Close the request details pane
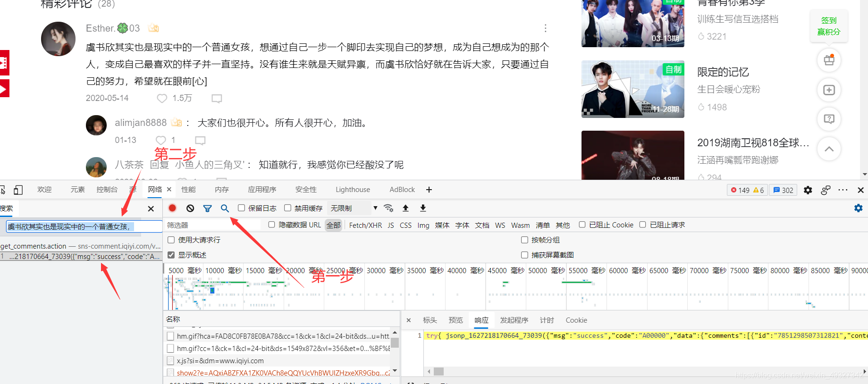Image resolution: width=868 pixels, height=384 pixels. [409, 320]
